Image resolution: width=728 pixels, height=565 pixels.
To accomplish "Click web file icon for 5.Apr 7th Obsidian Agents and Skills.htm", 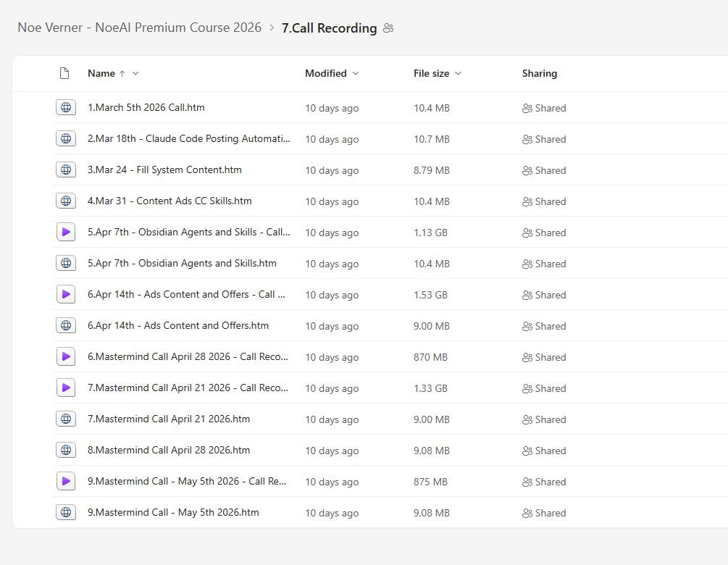I will coord(66,263).
